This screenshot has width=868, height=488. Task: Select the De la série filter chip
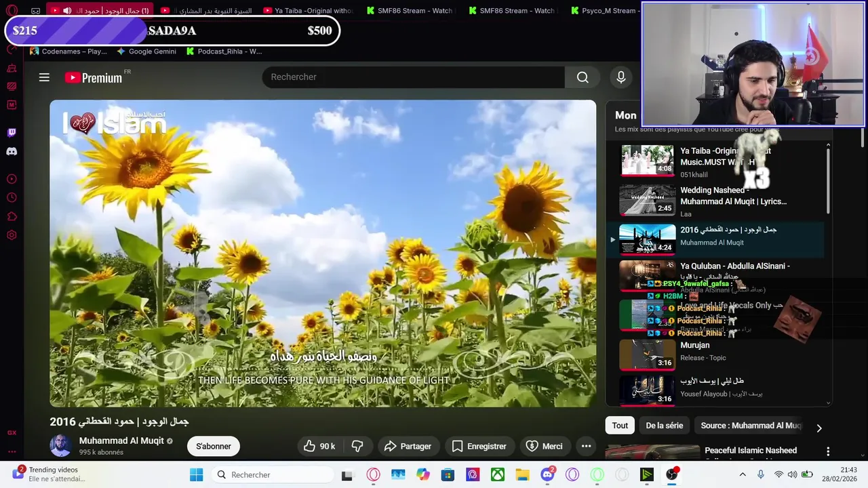click(x=664, y=426)
